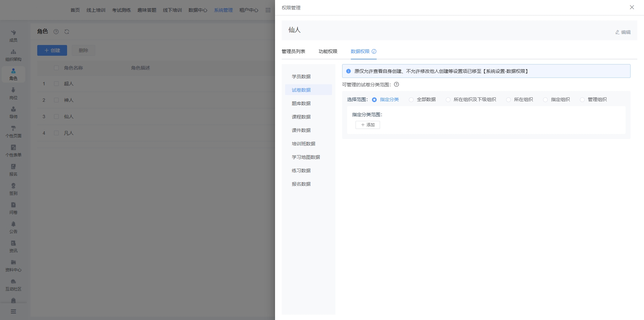
Task: Expand the sidebar menu toggle at bottom
Action: [x=13, y=312]
